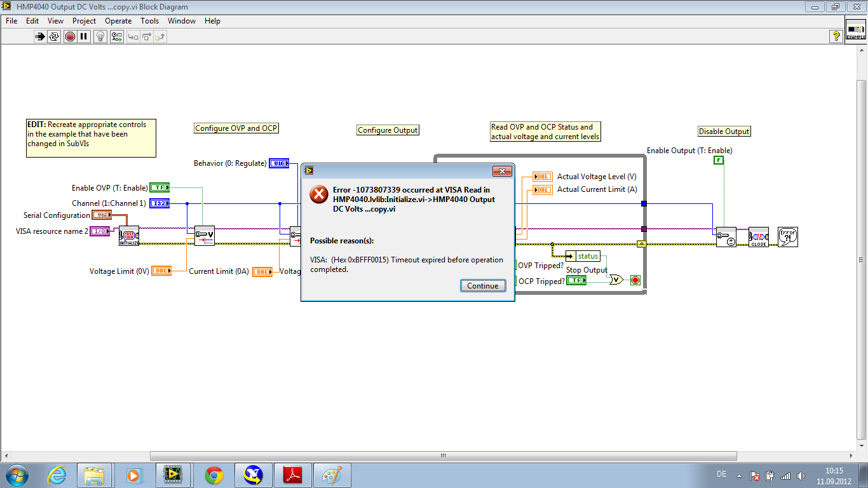
Task: Click the Step Over toolbar button
Action: coord(146,36)
